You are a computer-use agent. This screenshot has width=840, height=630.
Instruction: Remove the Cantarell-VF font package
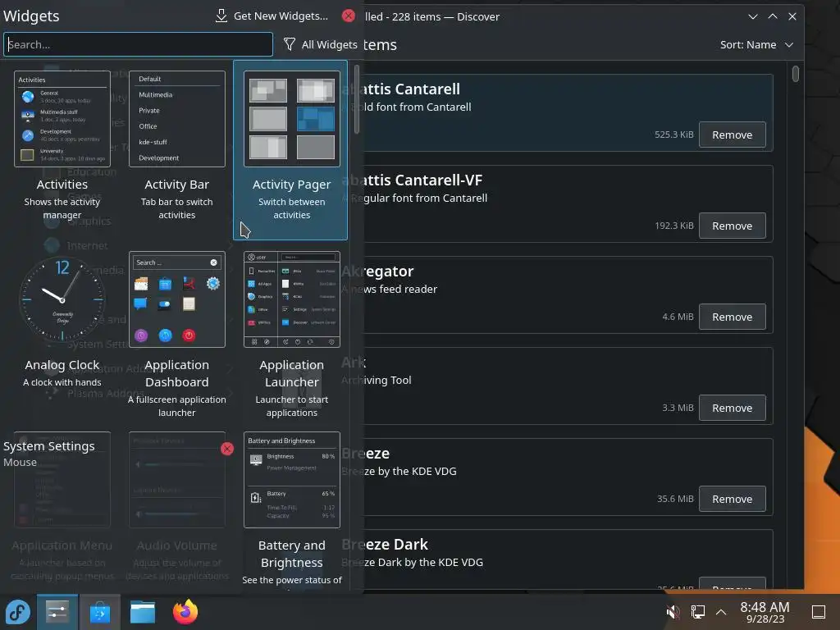732,226
